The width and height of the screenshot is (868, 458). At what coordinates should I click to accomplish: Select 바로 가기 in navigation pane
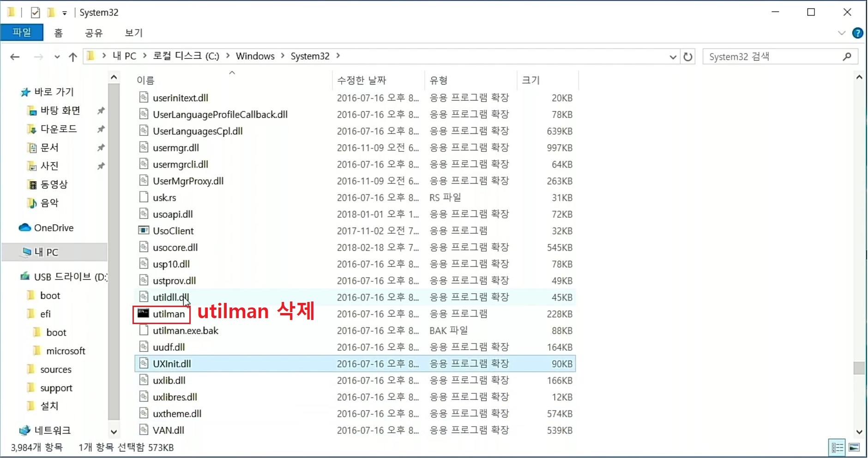[54, 92]
